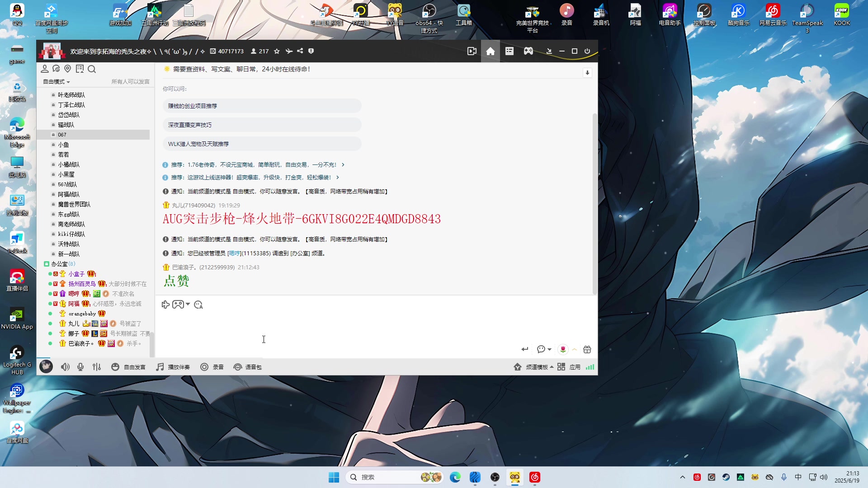Open the 应用 apps button
Image resolution: width=868 pixels, height=488 pixels.
569,367
